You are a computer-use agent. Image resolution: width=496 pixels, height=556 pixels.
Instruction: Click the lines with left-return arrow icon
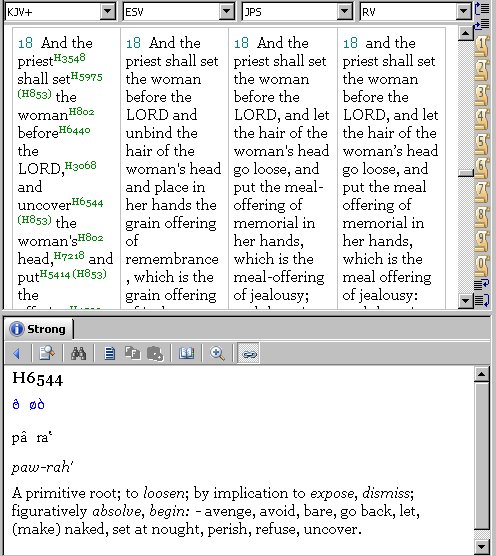click(482, 284)
